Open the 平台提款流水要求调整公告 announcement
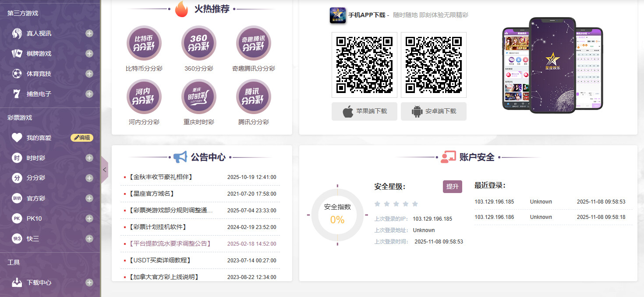The width and height of the screenshot is (644, 297). click(170, 243)
